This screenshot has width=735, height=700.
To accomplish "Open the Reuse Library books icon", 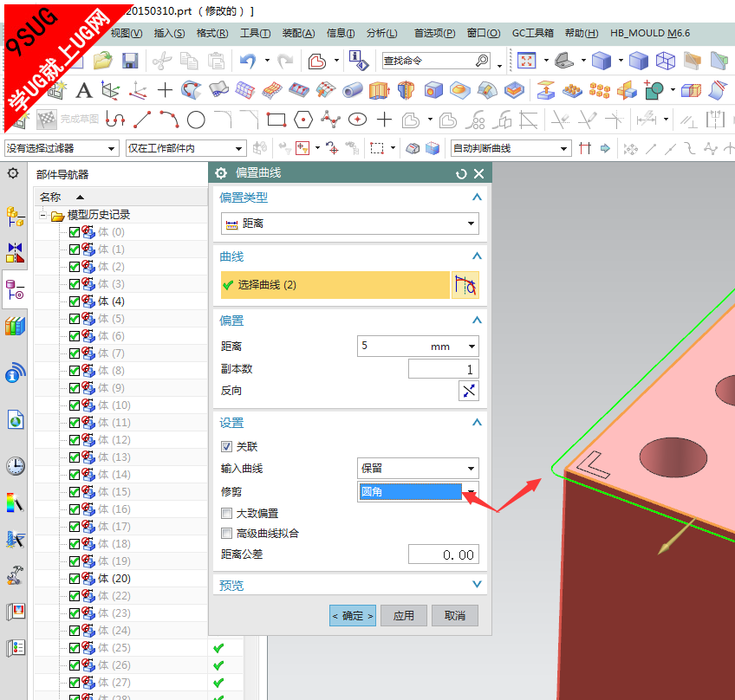I will click(x=15, y=326).
